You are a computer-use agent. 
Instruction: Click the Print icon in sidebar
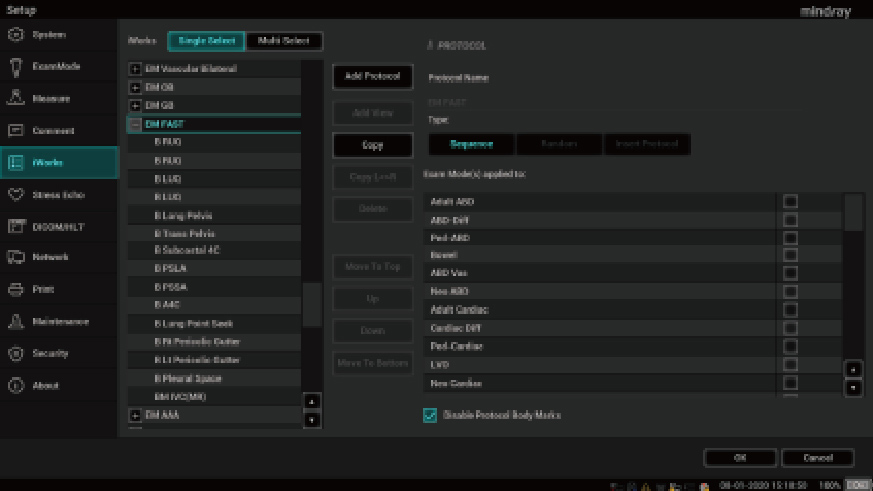tap(15, 290)
